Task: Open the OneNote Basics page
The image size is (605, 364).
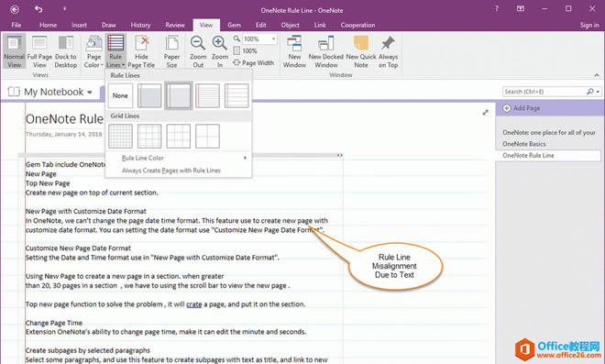Action: click(x=524, y=144)
